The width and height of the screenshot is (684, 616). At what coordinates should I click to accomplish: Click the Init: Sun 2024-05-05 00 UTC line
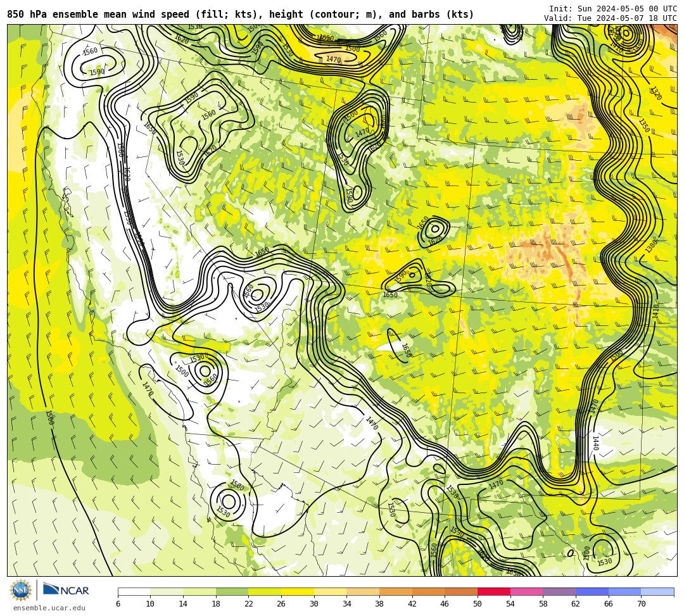tap(613, 9)
